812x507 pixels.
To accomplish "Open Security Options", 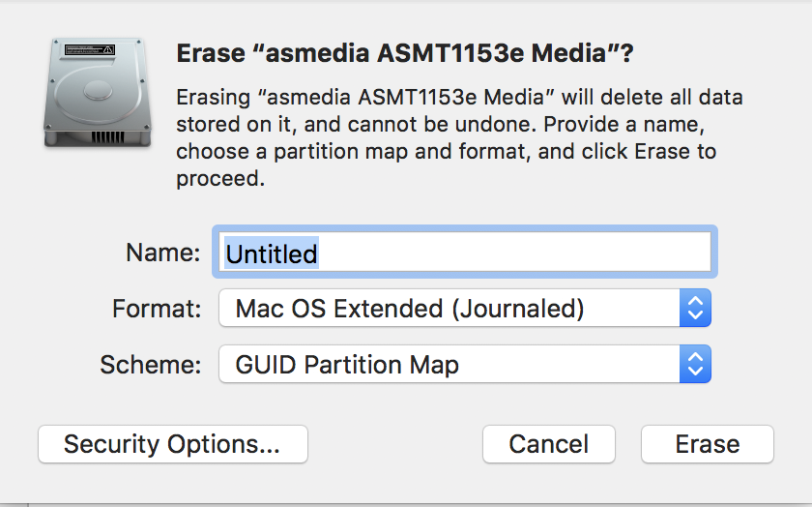I will pyautogui.click(x=172, y=444).
